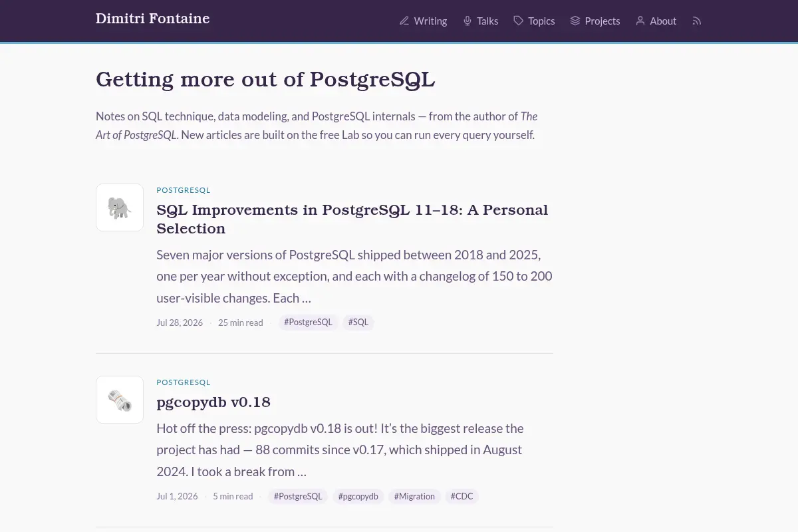Select the #SQL tag on first post
798x532 pixels.
[358, 322]
